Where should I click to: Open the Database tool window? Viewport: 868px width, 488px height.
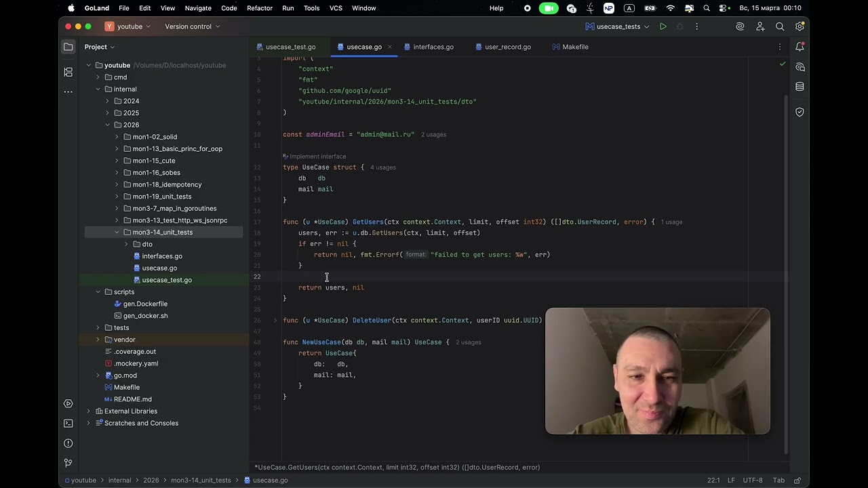coord(800,87)
